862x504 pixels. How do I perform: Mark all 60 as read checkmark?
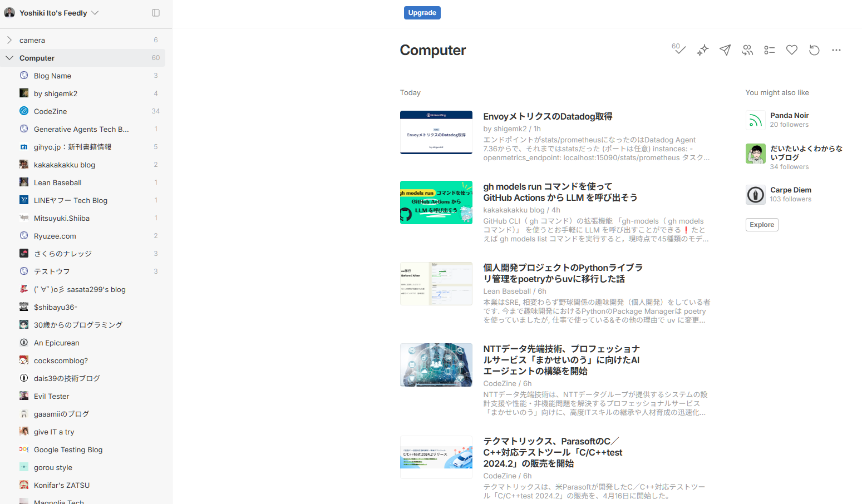click(x=678, y=50)
